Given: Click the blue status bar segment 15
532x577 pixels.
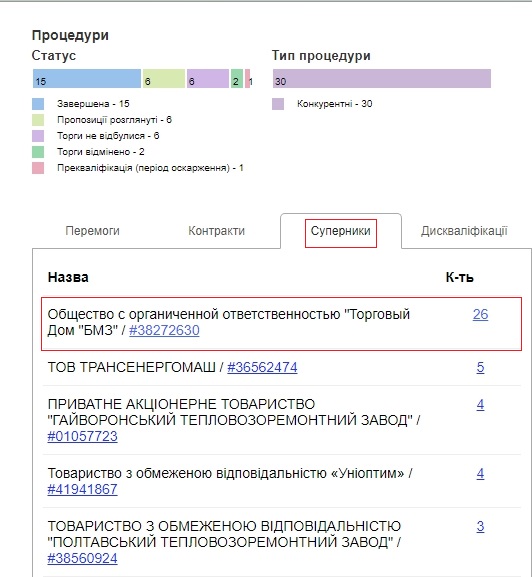Looking at the screenshot, I should pyautogui.click(x=87, y=78).
